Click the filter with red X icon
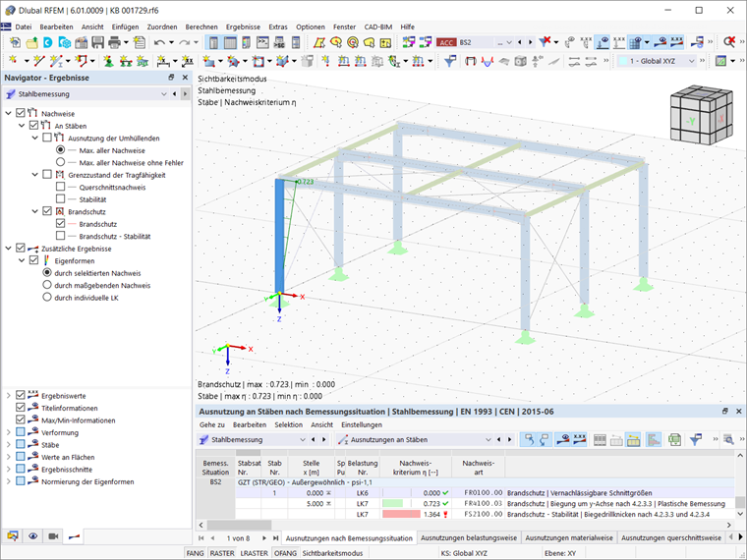The width and height of the screenshot is (747, 560). (545, 42)
